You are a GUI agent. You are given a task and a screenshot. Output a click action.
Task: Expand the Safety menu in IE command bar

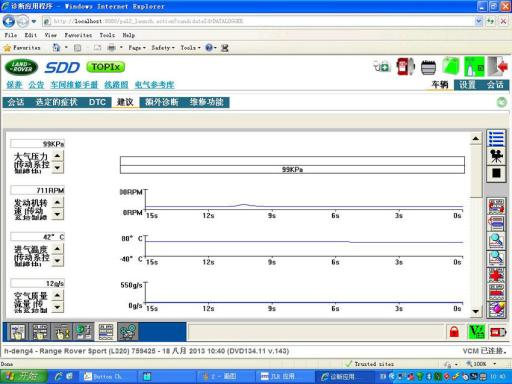[163, 48]
